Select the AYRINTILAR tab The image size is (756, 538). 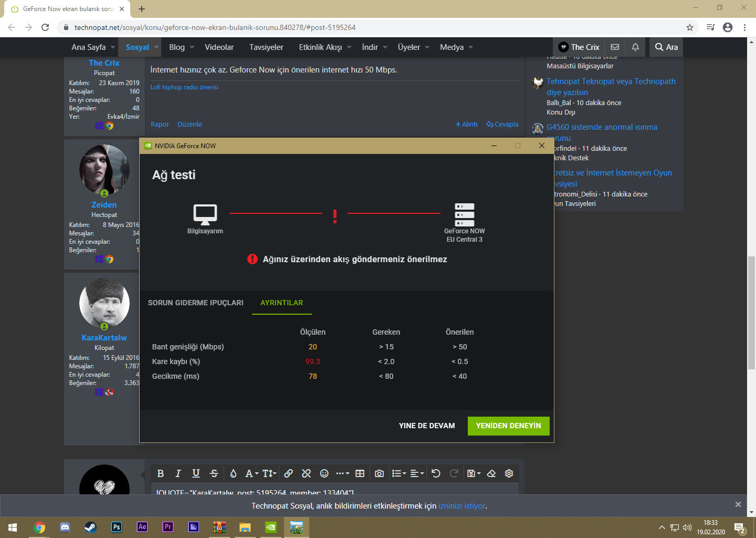[x=282, y=303]
